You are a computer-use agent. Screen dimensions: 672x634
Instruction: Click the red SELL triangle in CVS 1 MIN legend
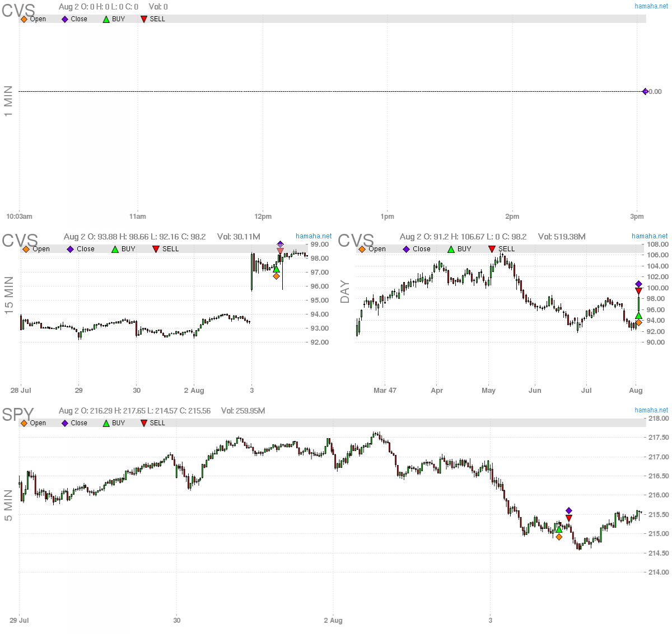144,19
